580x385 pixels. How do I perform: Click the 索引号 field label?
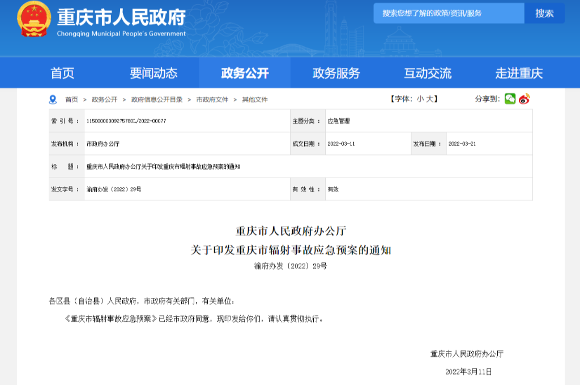pos(64,121)
